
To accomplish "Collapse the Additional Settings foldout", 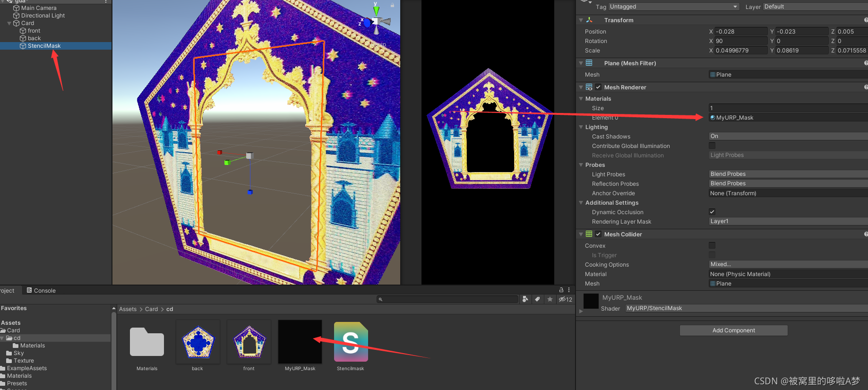I will pyautogui.click(x=581, y=203).
